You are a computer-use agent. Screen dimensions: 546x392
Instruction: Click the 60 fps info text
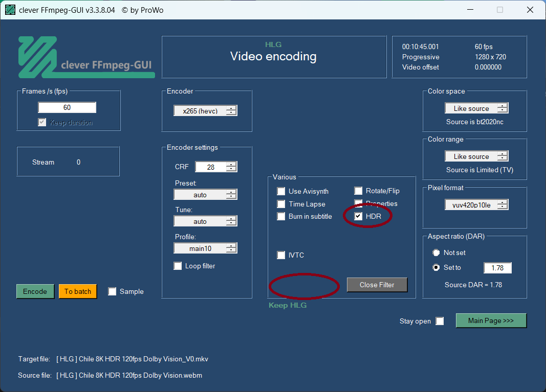[x=484, y=47]
